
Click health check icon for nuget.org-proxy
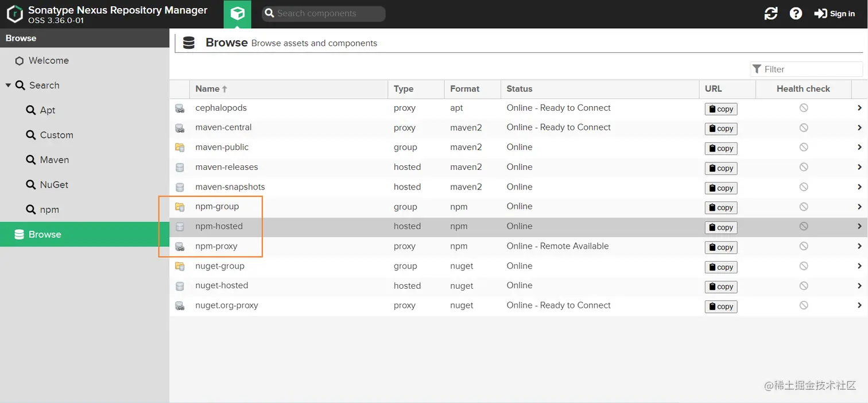pos(804,305)
